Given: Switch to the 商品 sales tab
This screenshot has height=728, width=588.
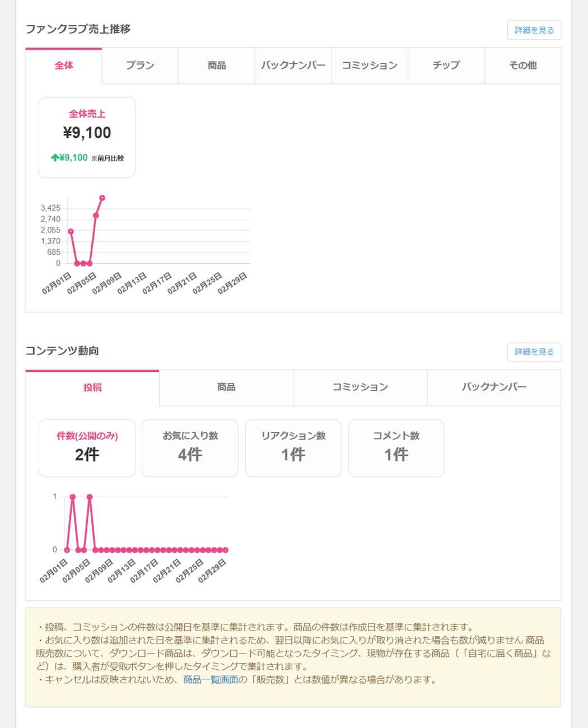Looking at the screenshot, I should coord(217,66).
